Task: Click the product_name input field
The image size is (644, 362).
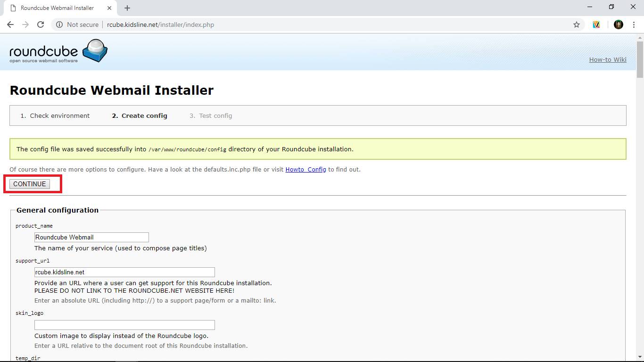Action: tap(91, 237)
